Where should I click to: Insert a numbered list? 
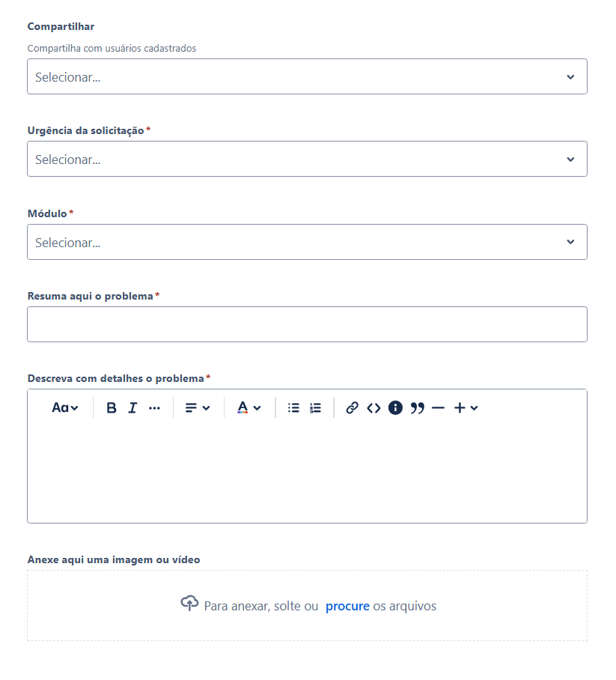tap(315, 407)
